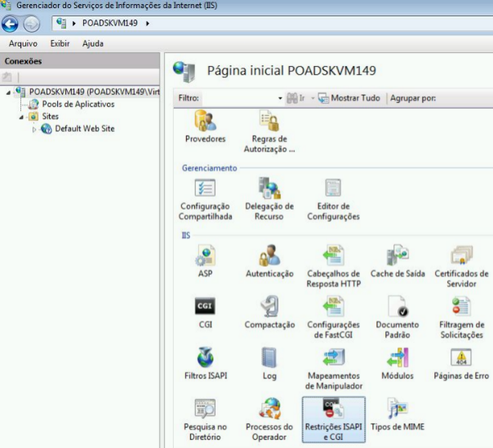
Task: Open the Módulos feature icon
Action: [x=398, y=357]
